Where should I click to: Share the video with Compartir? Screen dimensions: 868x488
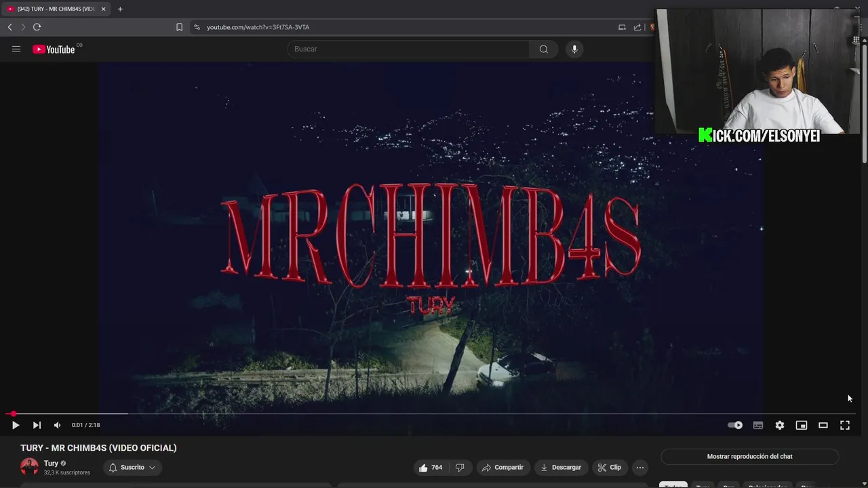(x=502, y=468)
